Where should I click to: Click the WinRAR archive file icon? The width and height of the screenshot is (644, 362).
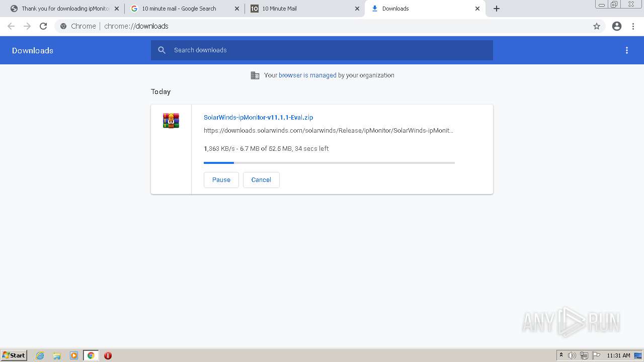171,121
